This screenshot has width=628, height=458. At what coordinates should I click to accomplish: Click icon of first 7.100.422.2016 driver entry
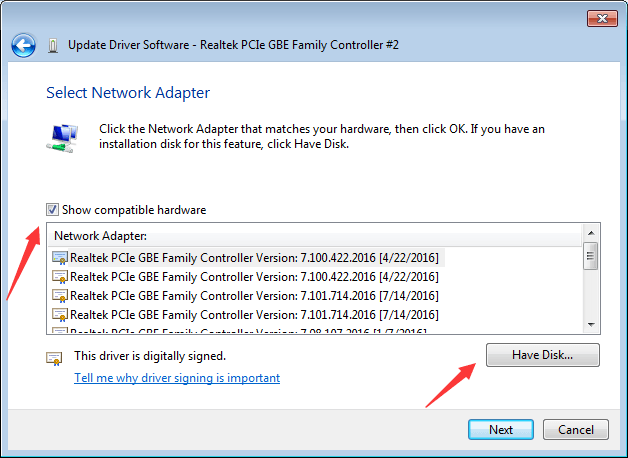point(60,257)
